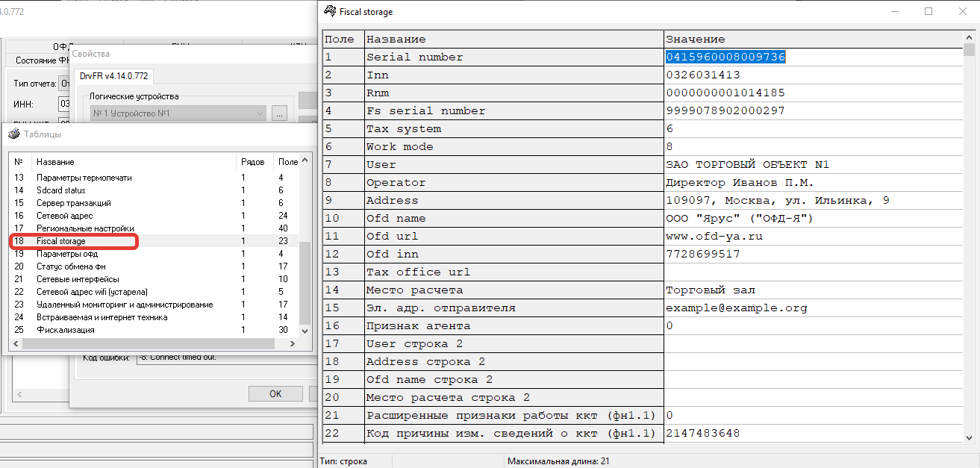Maximize the Fiscal storage window

click(928, 11)
